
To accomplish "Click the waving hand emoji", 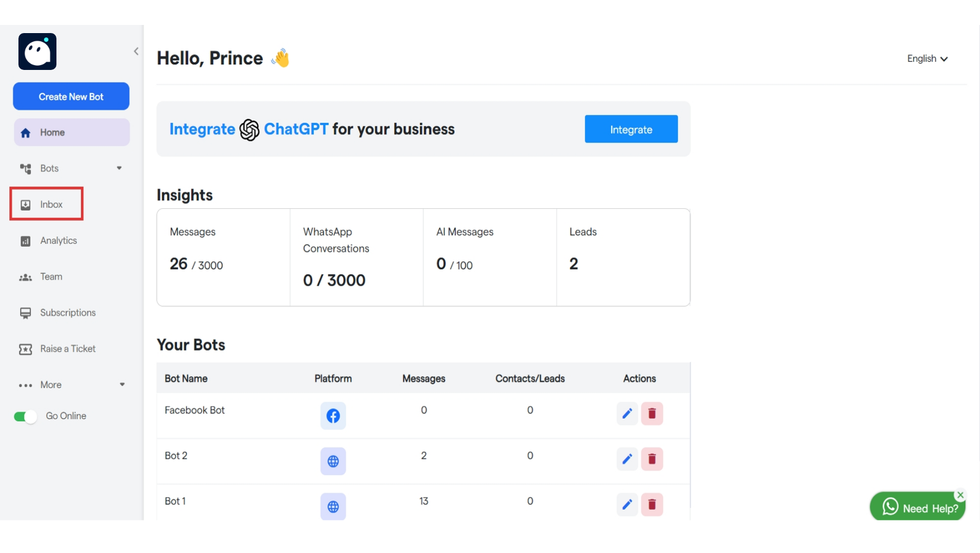I will [281, 58].
